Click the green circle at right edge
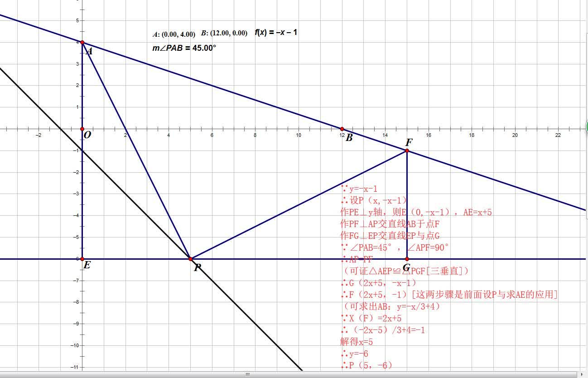This screenshot has width=588, height=378. (x=586, y=126)
